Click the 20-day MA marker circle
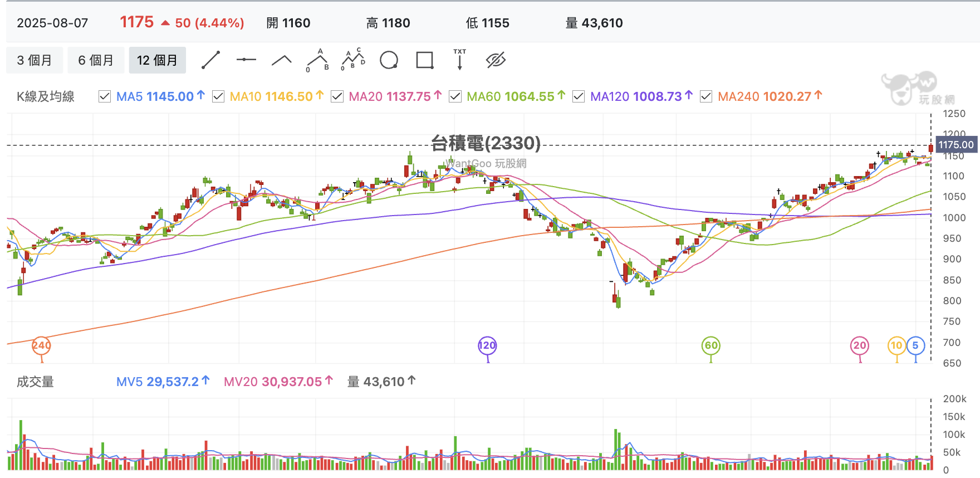 coord(860,345)
